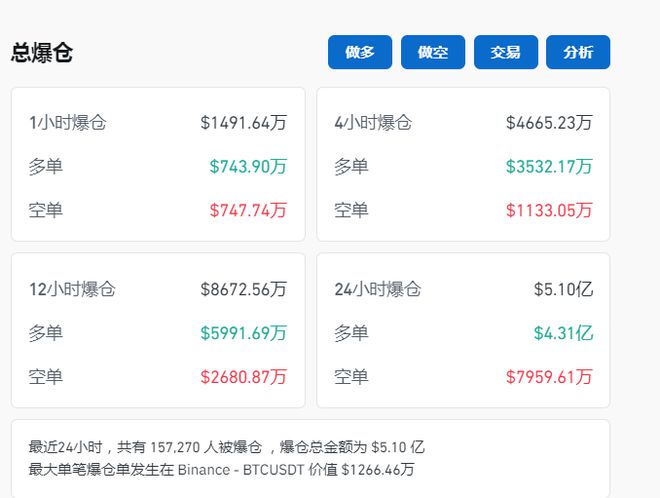
Task: Select the 12小时爆仓 label
Action: coord(72,290)
